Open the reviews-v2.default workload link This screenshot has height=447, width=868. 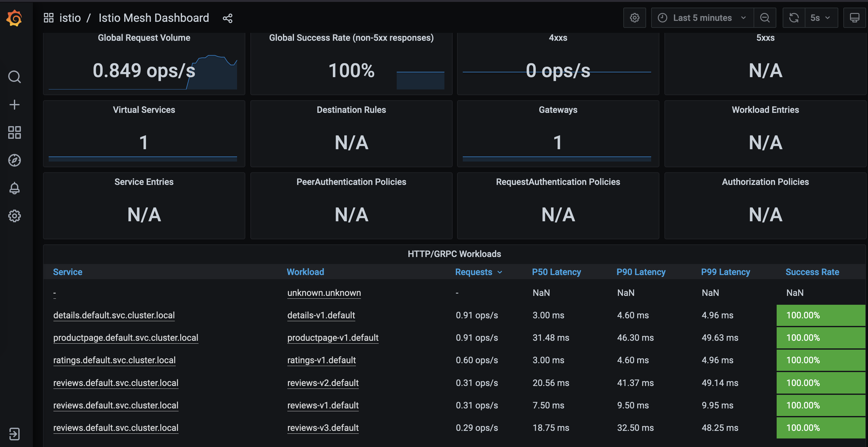pos(322,383)
